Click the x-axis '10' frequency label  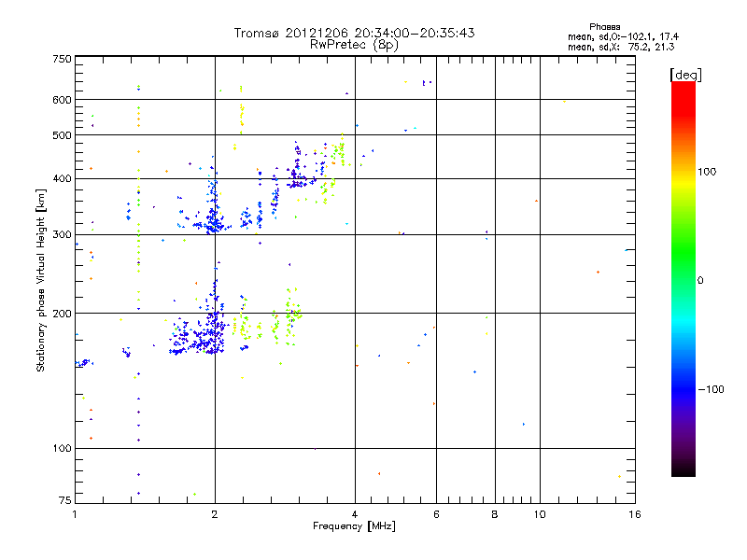pos(540,514)
